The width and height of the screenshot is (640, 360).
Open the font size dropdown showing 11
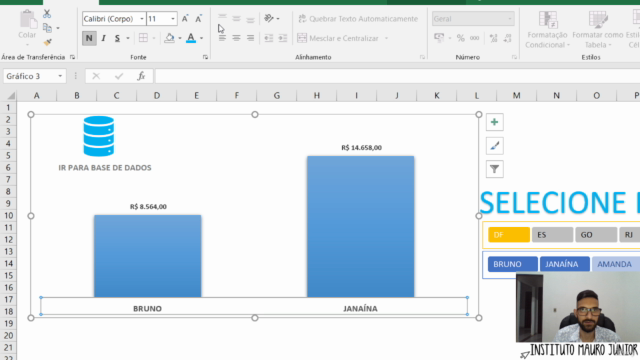173,19
